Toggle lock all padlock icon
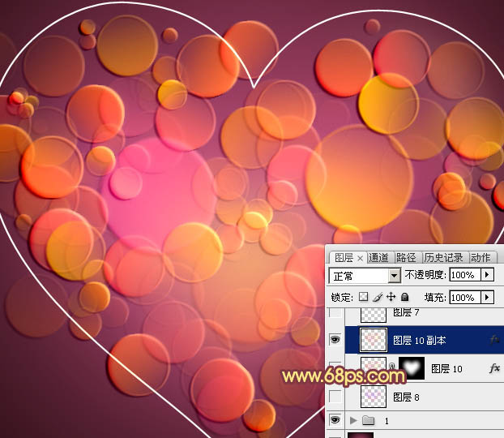 point(405,297)
